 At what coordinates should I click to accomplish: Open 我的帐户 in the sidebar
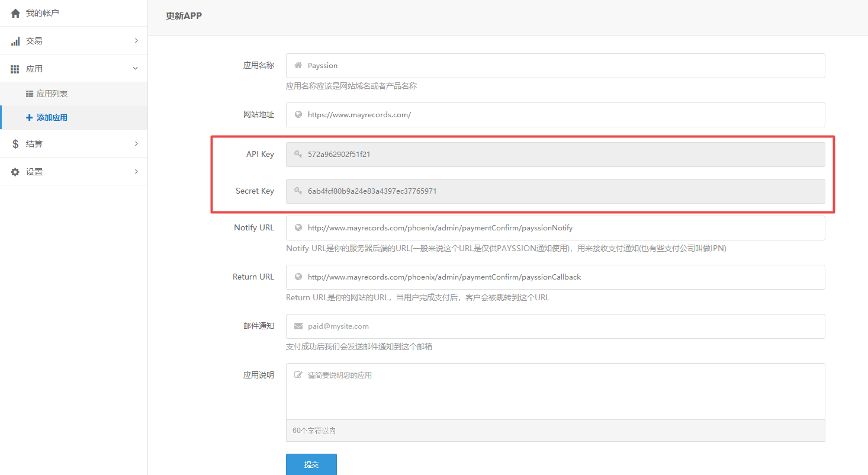43,13
